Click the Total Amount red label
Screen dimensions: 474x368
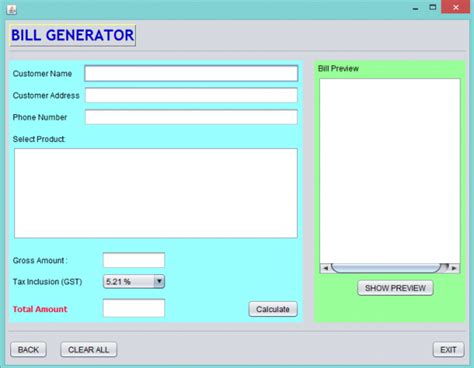click(x=40, y=309)
